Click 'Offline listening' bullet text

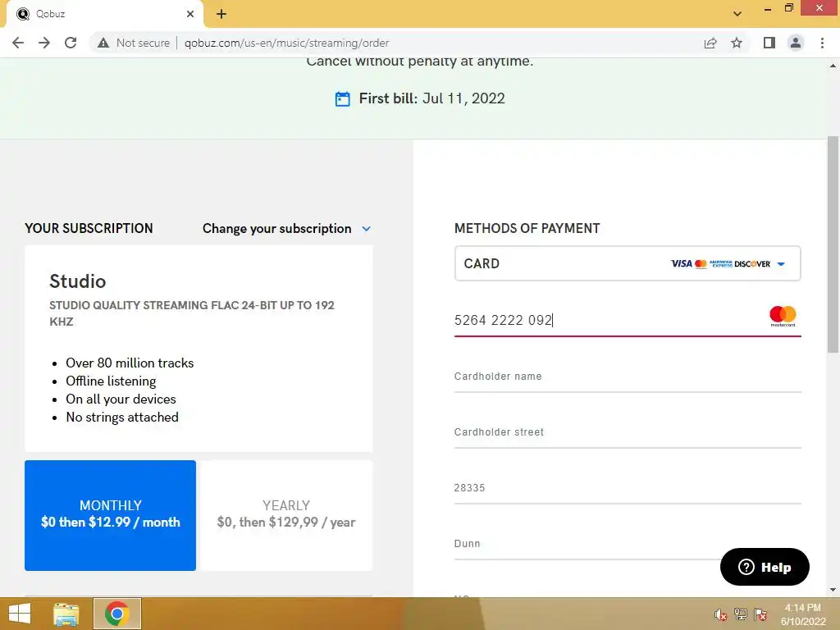tap(111, 381)
